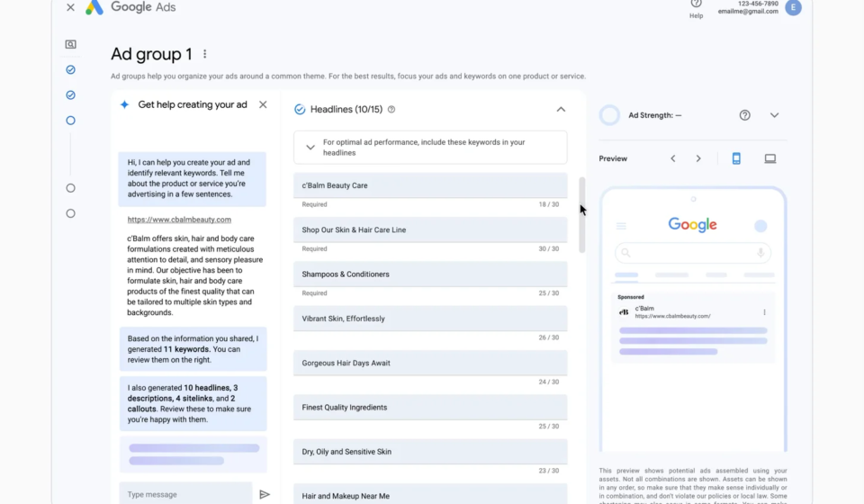
Task: Click the headlines list scrollbar
Action: [582, 215]
